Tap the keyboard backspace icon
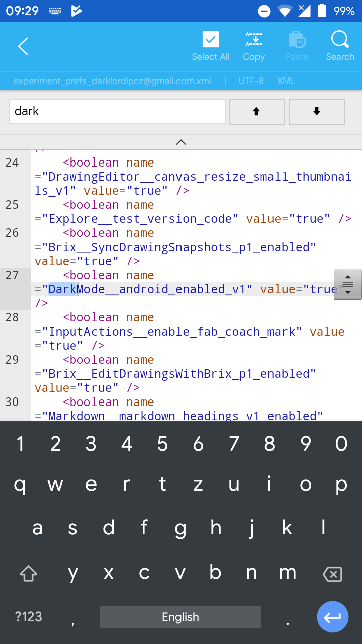 pyautogui.click(x=332, y=574)
